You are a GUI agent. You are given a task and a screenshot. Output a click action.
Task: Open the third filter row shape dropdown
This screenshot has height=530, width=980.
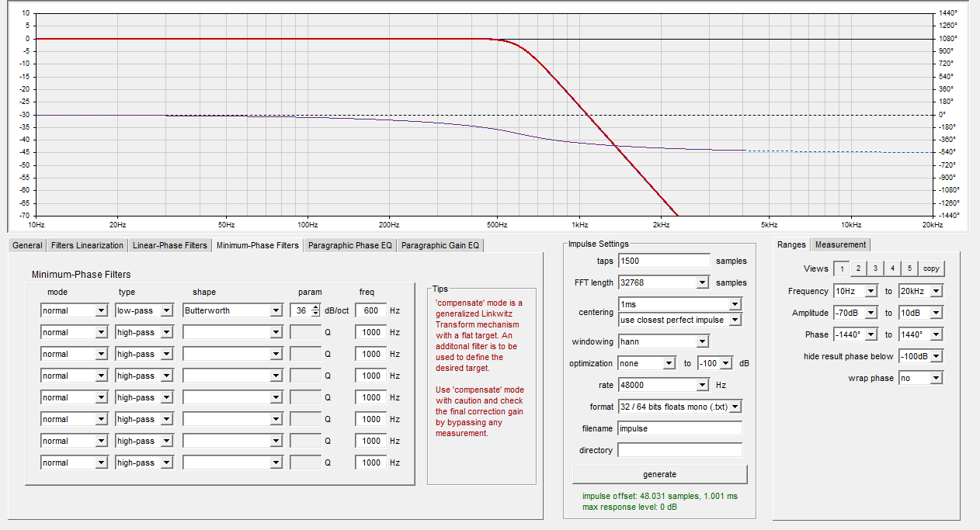tap(232, 354)
